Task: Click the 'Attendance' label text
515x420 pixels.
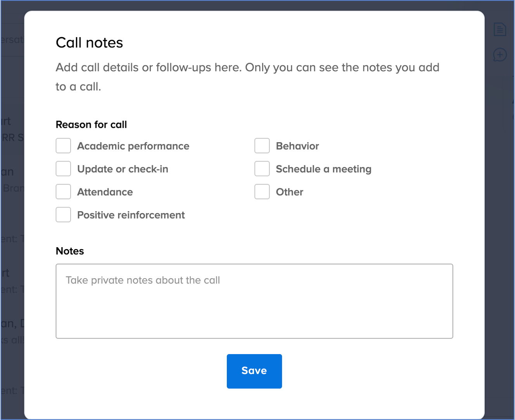Action: pos(105,192)
